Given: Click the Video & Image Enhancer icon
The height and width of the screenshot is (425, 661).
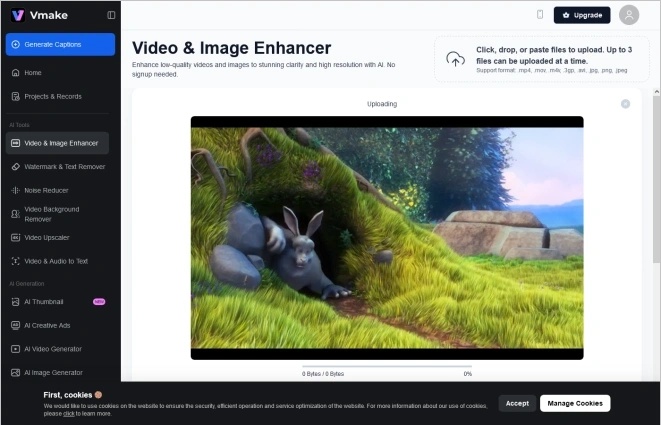Looking at the screenshot, I should pos(16,143).
